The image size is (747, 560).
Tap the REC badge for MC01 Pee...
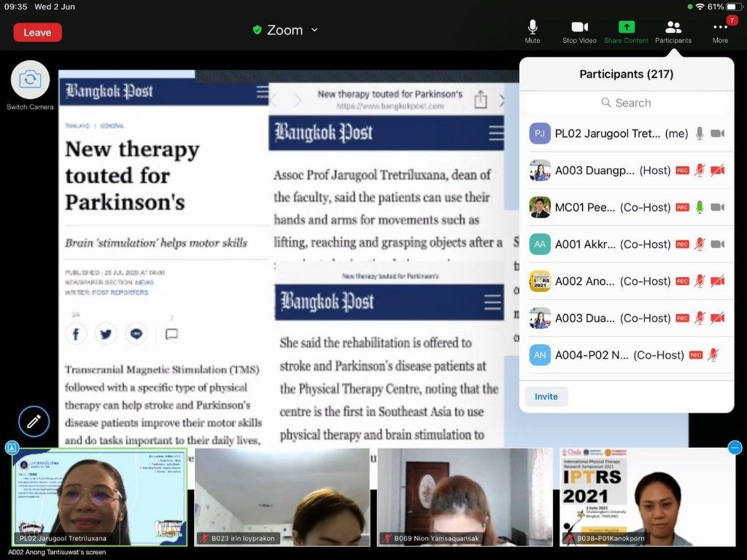click(682, 207)
